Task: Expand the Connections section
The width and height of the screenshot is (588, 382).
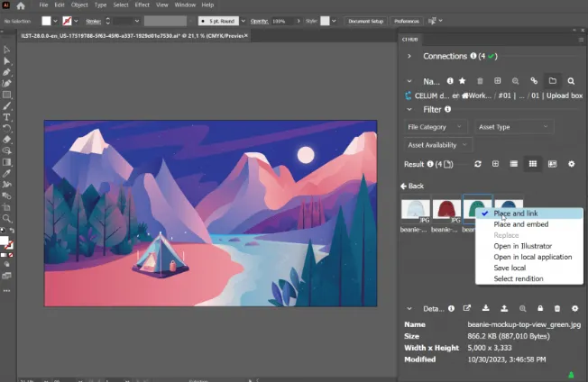Action: [409, 56]
